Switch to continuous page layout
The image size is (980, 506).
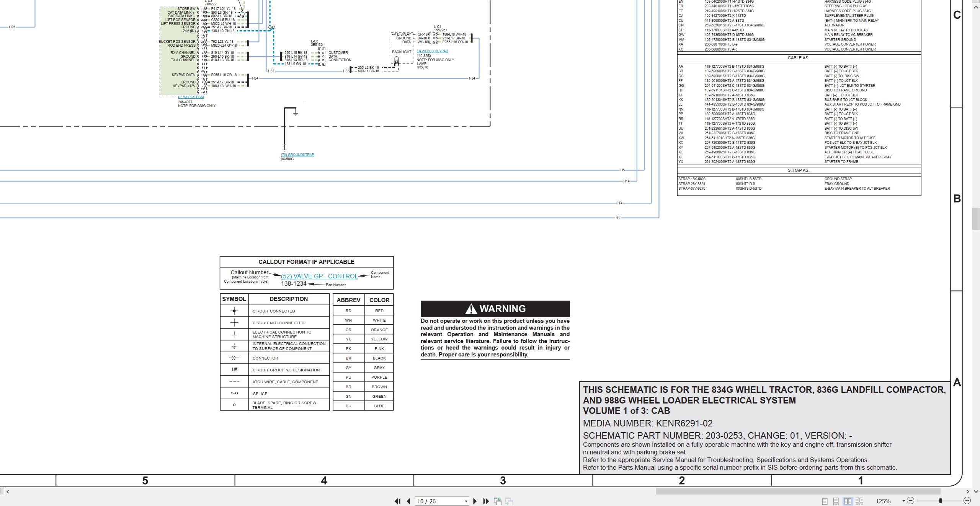[836, 501]
